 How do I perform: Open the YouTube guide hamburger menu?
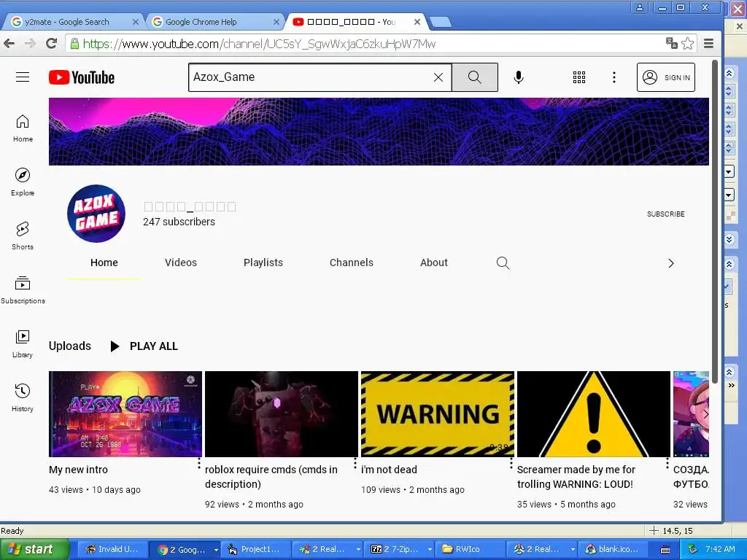pos(23,77)
